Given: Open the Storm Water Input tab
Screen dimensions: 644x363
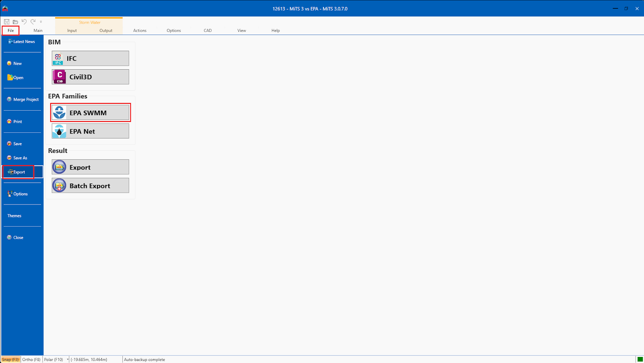Looking at the screenshot, I should (72, 31).
